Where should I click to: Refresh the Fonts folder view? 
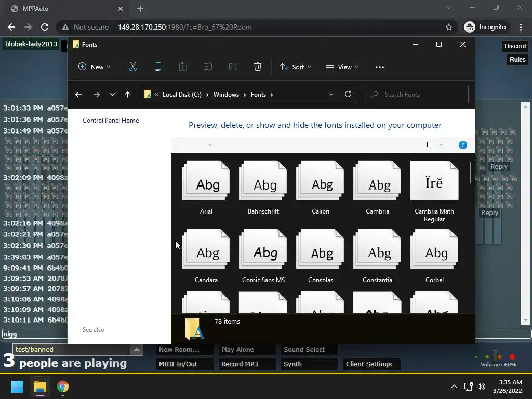point(348,95)
